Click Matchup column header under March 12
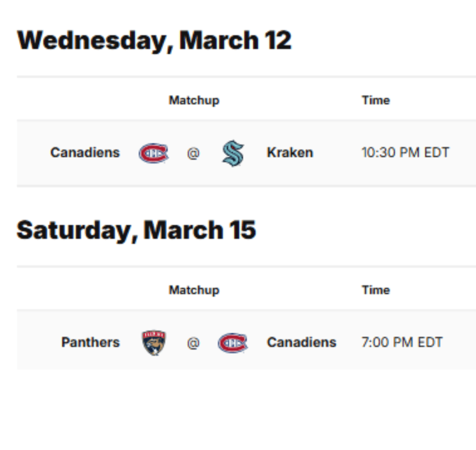This screenshot has width=476, height=450. click(194, 101)
